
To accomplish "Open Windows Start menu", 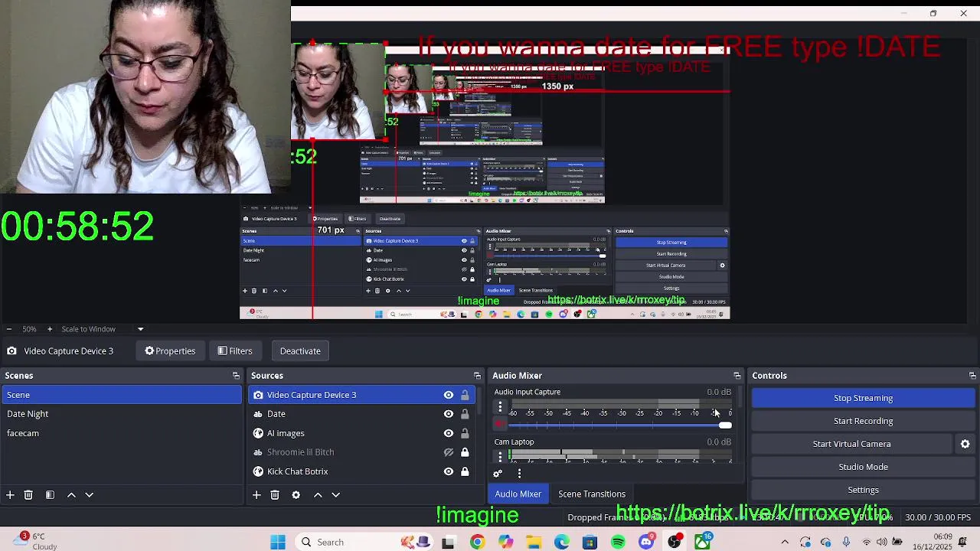I will [278, 543].
